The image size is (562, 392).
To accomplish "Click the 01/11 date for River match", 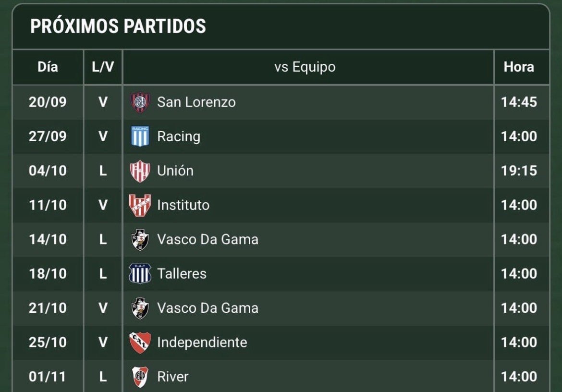I will tap(48, 377).
